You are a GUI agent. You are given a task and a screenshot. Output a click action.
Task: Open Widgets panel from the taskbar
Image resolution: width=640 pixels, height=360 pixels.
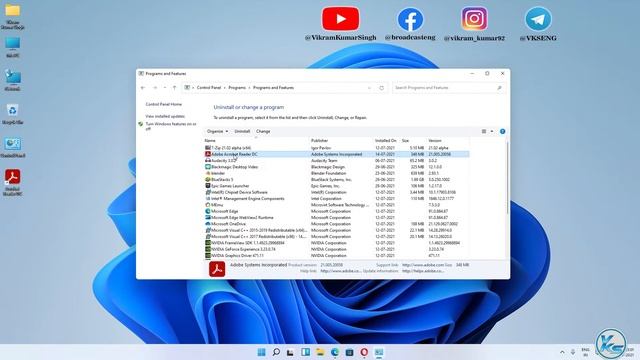point(305,352)
